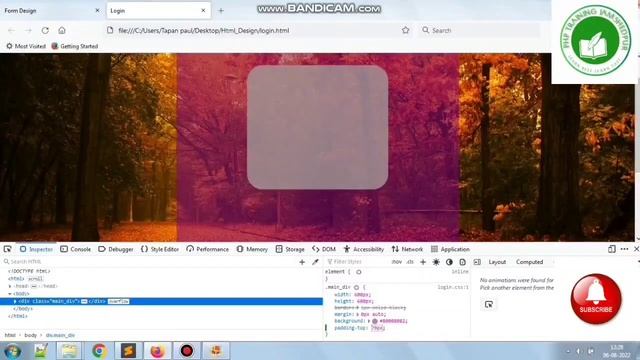The image size is (640, 360).
Task: Edit the padding-top value
Action: tap(378, 328)
